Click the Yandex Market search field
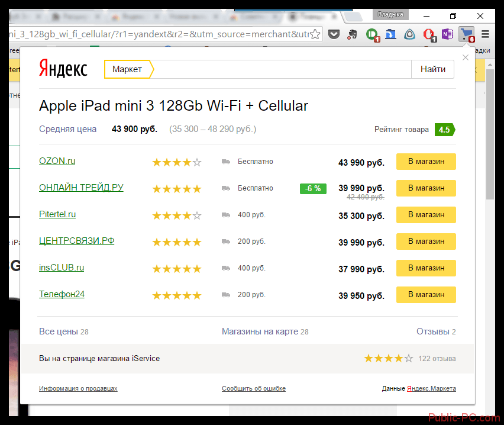The image size is (504, 425). (282, 69)
